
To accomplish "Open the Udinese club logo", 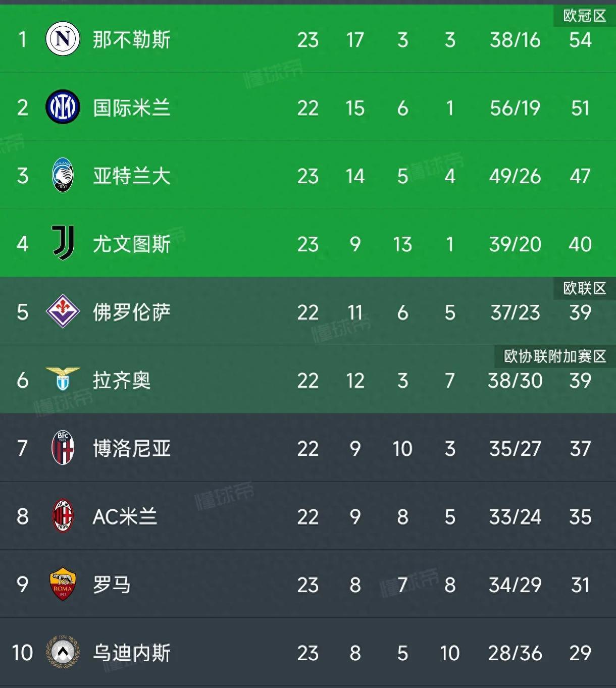I will (63, 652).
